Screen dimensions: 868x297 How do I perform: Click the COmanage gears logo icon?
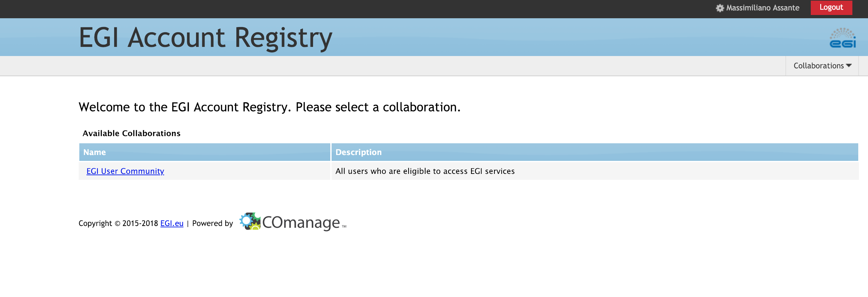coord(250,221)
